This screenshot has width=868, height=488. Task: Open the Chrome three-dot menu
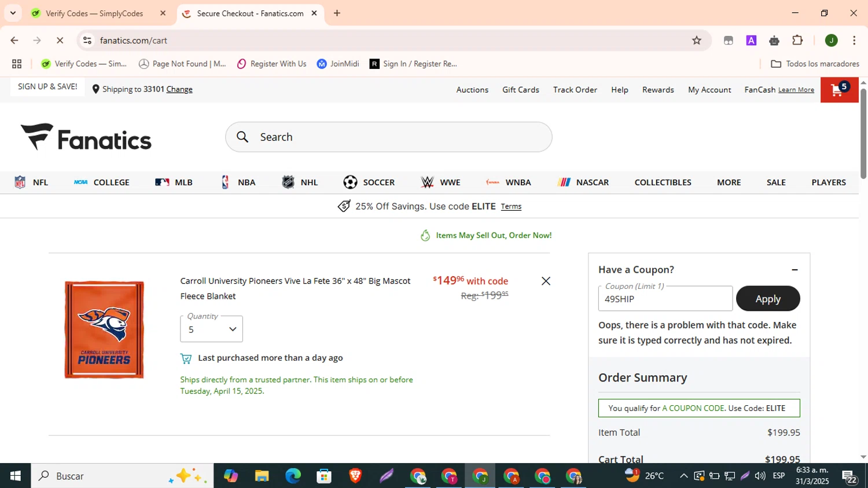click(854, 41)
